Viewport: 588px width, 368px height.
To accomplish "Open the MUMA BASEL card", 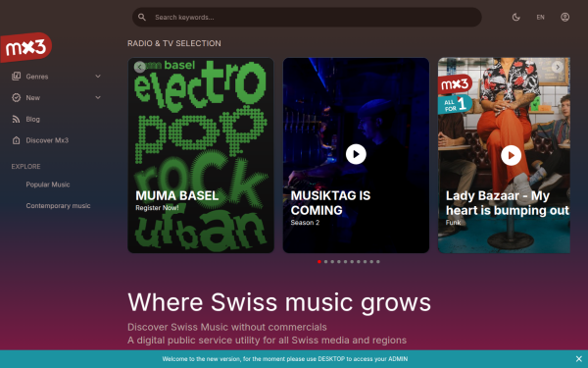I will click(x=201, y=155).
